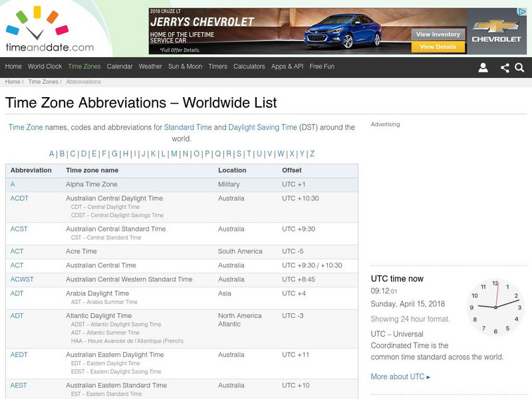
Task: Jump to letter S in alphabet index
Action: coord(239,154)
